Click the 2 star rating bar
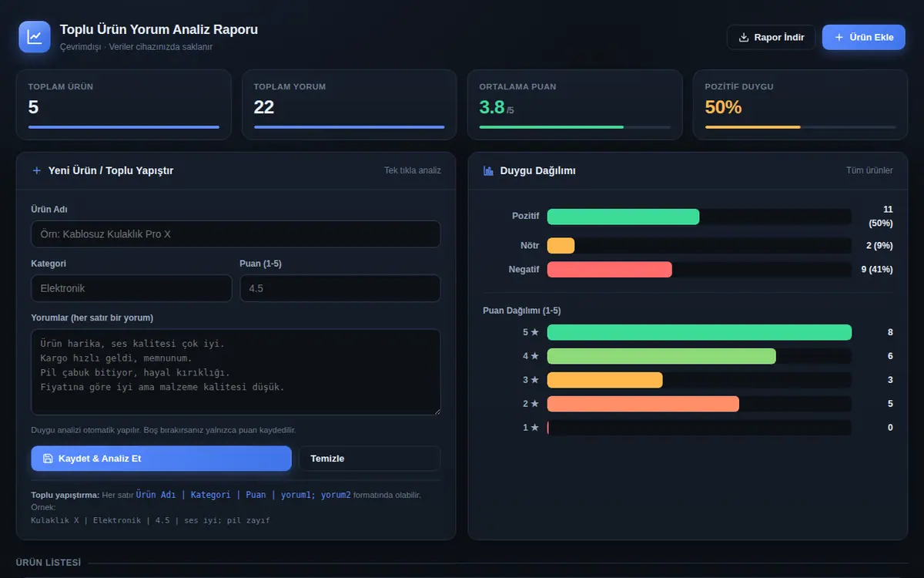The height and width of the screenshot is (578, 924). 643,404
